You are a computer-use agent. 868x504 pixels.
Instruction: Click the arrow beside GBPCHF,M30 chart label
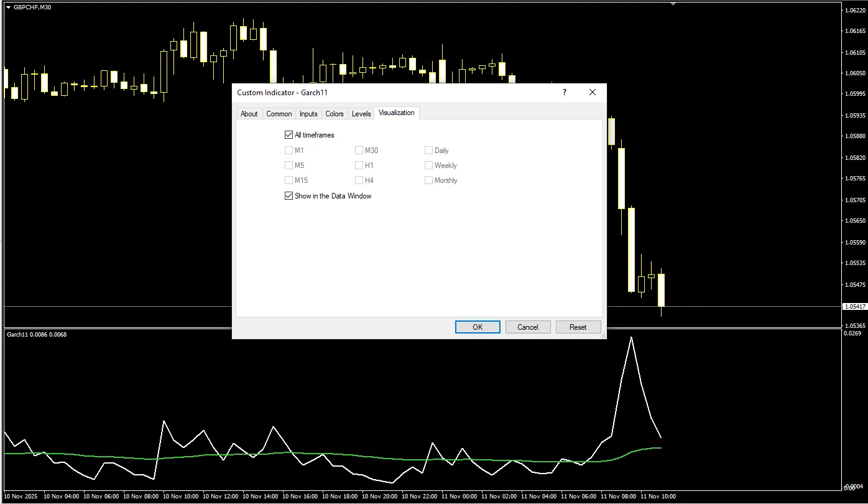coord(9,7)
